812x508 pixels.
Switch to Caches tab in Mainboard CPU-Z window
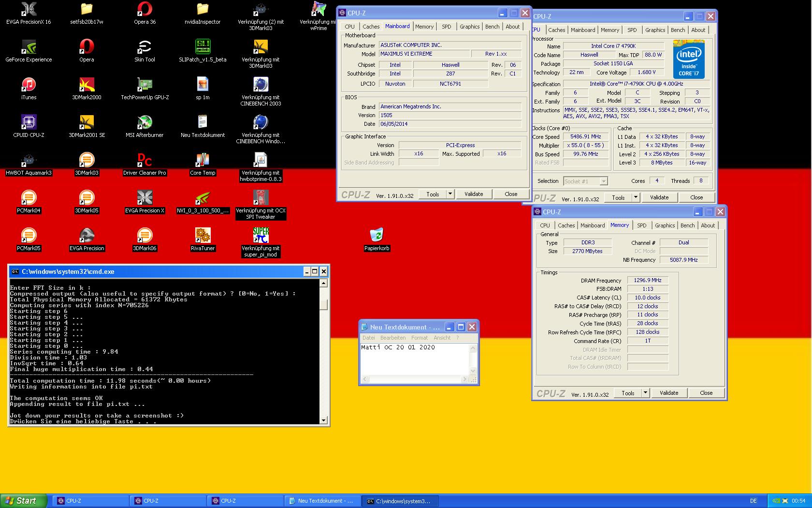click(371, 27)
